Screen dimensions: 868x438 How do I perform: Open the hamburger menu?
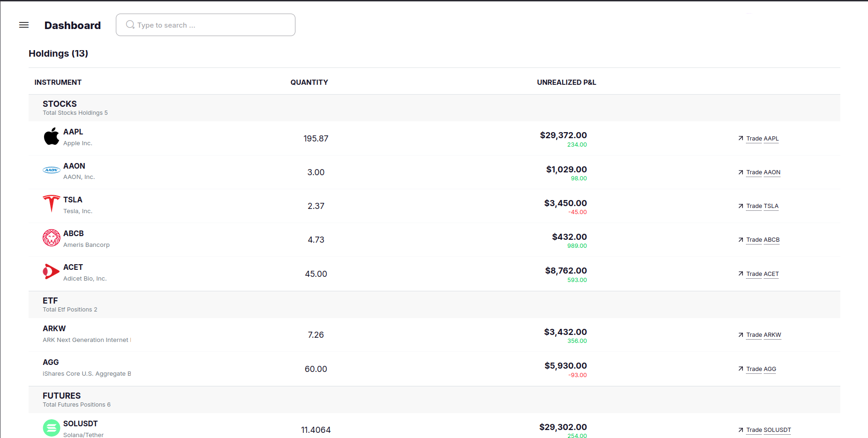[24, 25]
